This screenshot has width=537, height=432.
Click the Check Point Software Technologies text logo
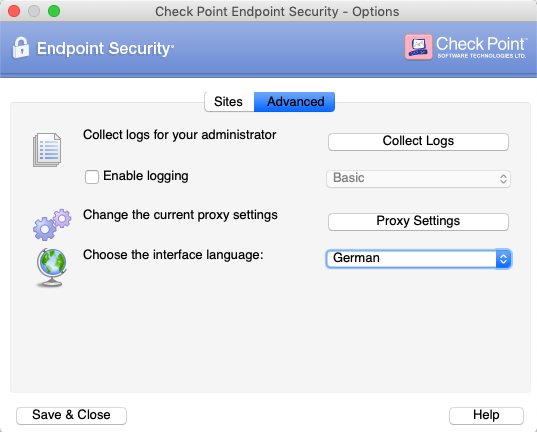[481, 47]
